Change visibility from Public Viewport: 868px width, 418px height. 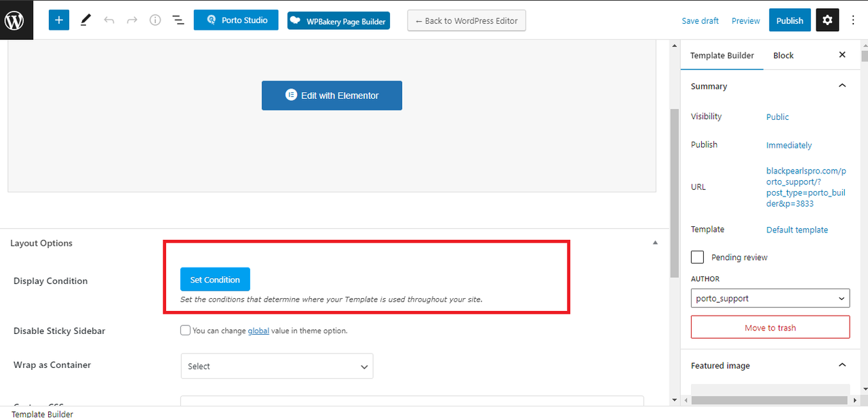coord(777,117)
